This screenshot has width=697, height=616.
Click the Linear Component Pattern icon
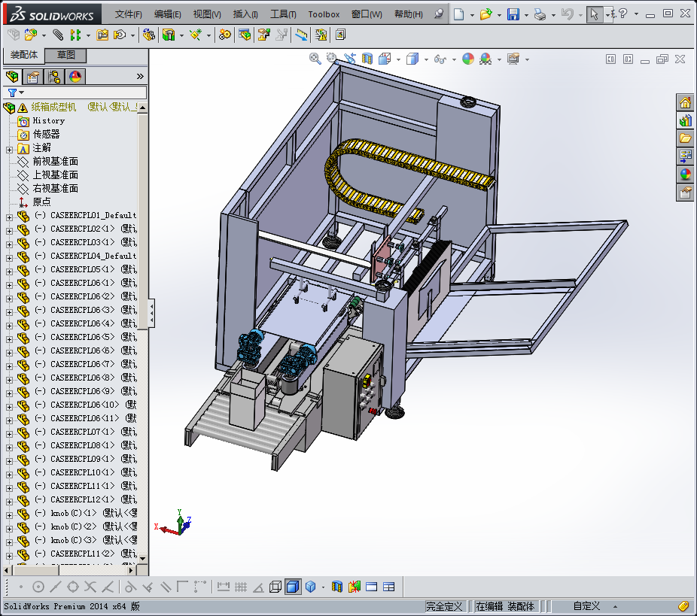[75, 35]
